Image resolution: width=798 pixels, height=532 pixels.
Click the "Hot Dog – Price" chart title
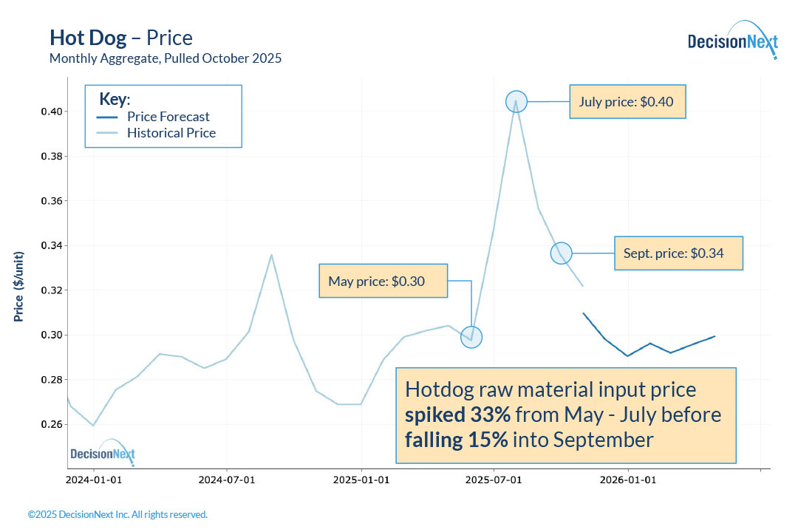pyautogui.click(x=121, y=38)
